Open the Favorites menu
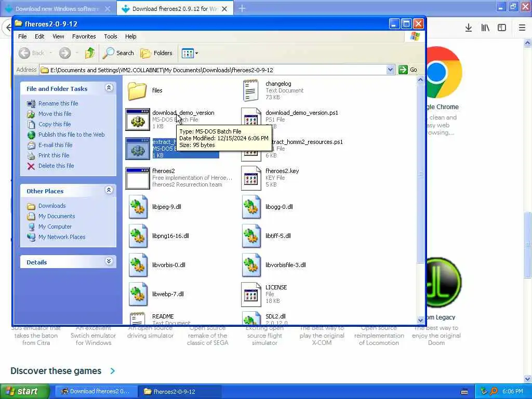Screen dimensions: 532x399 pyautogui.click(x=84, y=36)
